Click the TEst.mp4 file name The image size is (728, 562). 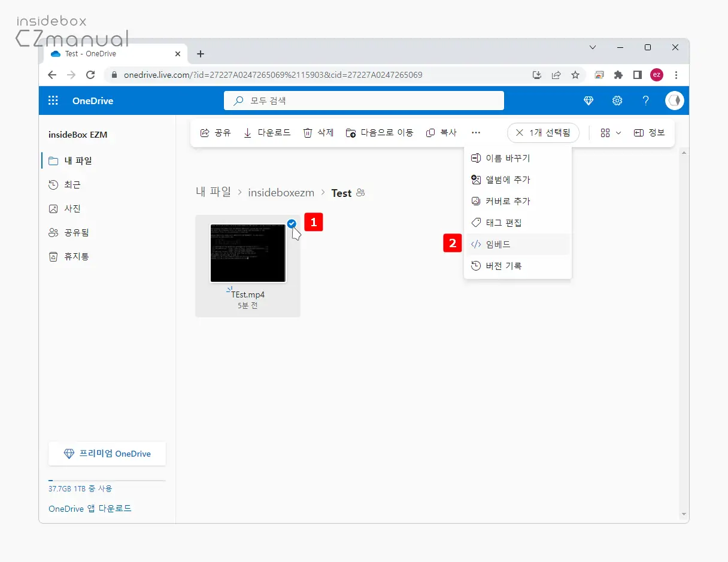click(248, 294)
